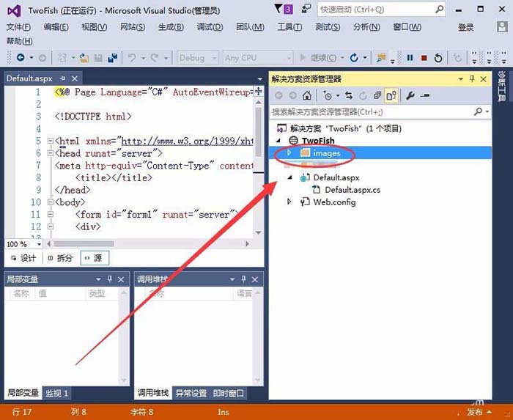This screenshot has height=420, width=513.
Task: Click the feedback icon in title bar
Action: (x=306, y=9)
